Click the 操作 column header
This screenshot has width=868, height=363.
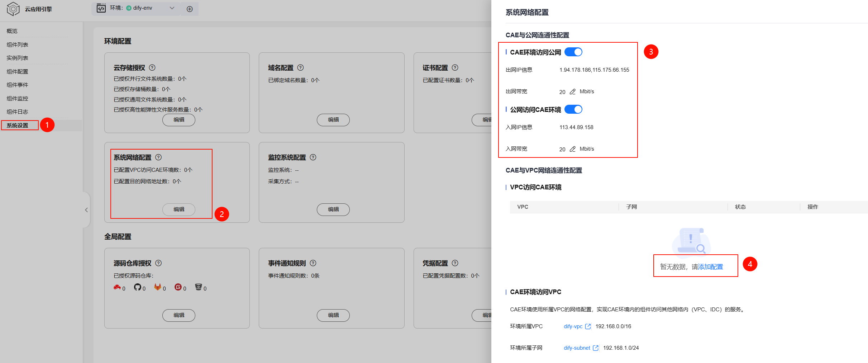coord(813,207)
